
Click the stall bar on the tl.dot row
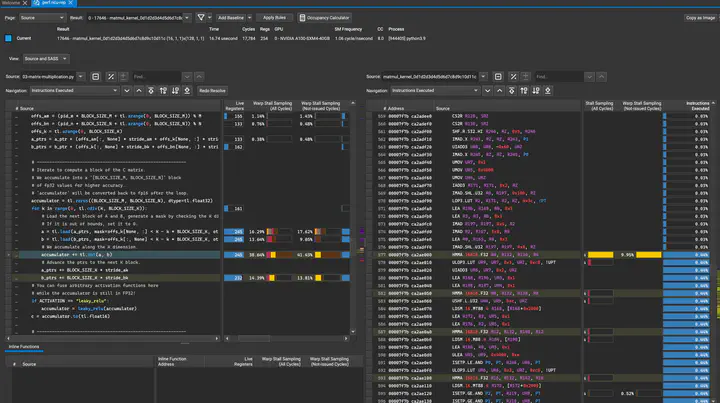pos(279,255)
